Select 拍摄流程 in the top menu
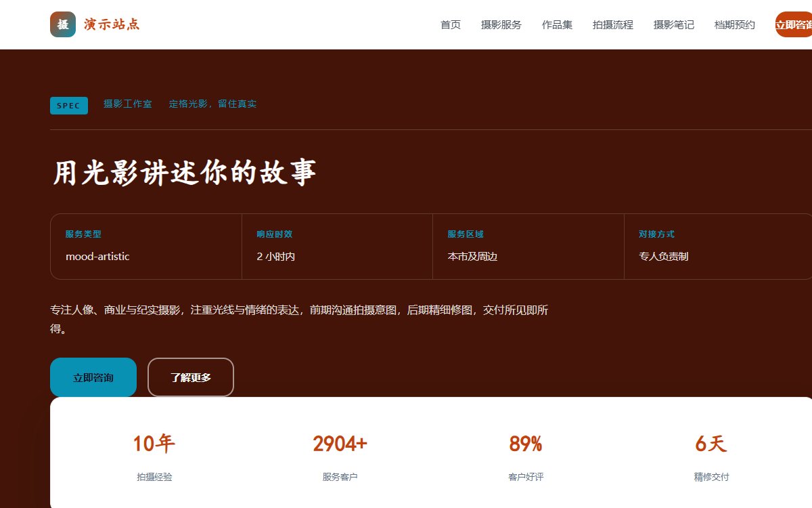Viewport: 812px width, 508px height. 613,25
